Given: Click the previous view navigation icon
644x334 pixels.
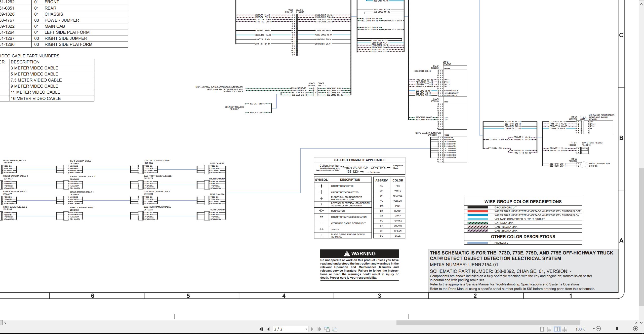Looking at the screenshot, I should click(327, 329).
